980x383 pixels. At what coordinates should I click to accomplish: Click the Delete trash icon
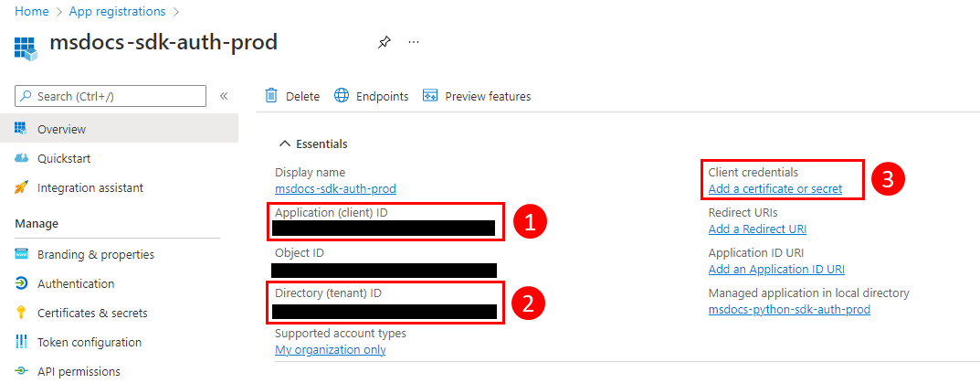pyautogui.click(x=270, y=96)
